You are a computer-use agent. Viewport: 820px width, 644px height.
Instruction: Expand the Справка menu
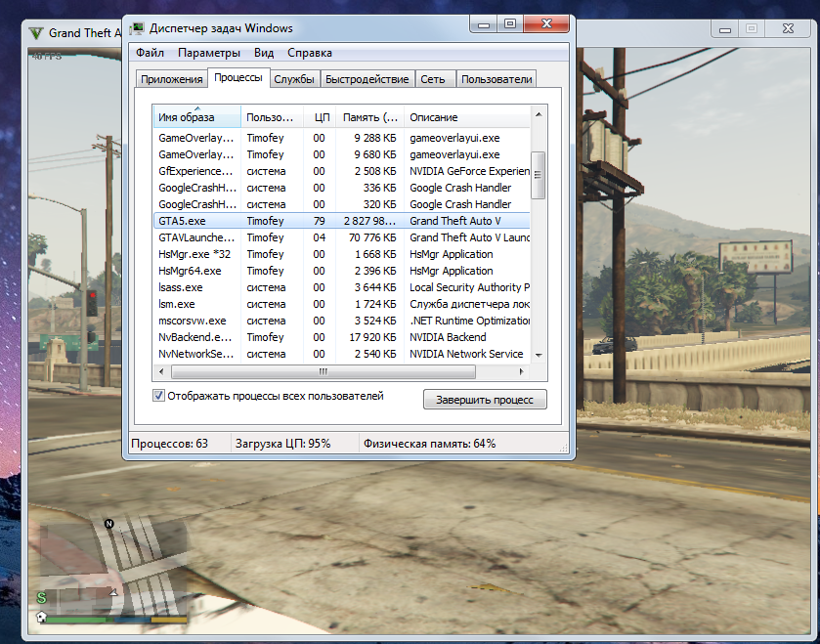pyautogui.click(x=310, y=53)
